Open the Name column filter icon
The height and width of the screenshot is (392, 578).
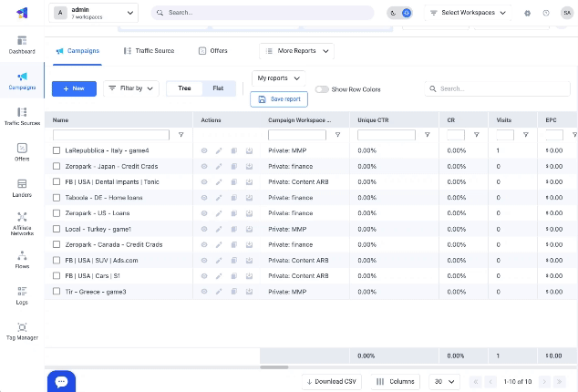click(x=181, y=135)
